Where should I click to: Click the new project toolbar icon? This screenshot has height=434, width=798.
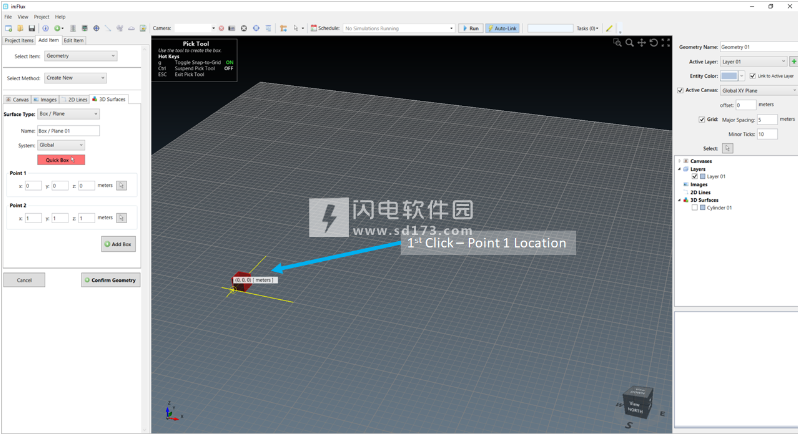[9, 28]
